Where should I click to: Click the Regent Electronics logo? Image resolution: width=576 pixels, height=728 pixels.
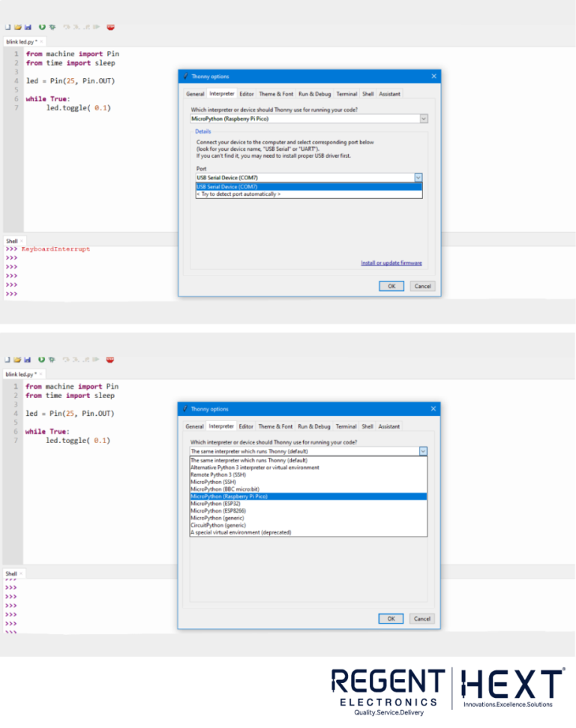pyautogui.click(x=388, y=690)
